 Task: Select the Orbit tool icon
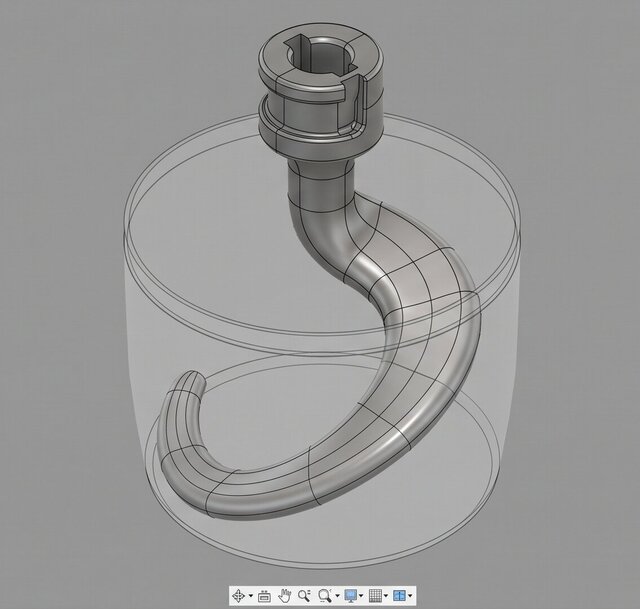[238, 596]
